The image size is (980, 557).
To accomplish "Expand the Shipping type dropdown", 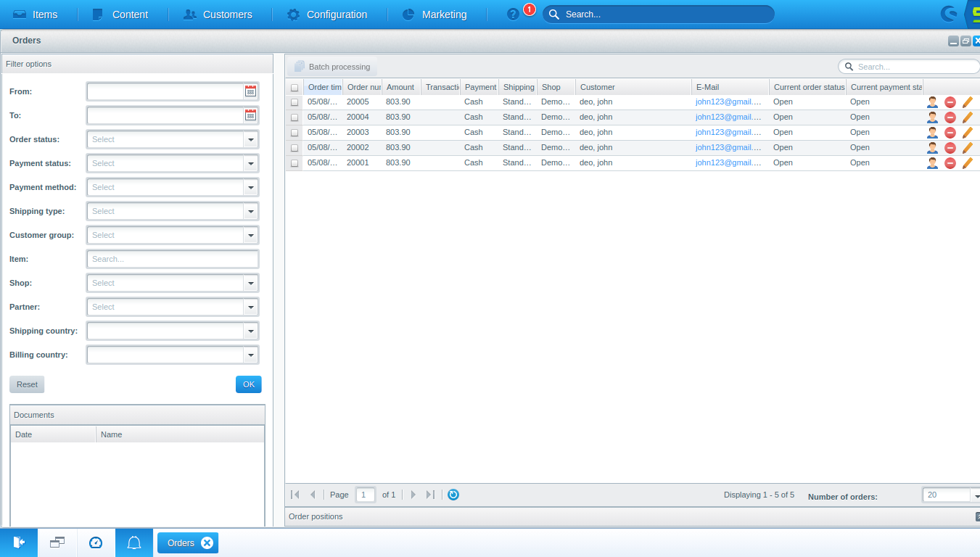I will [x=251, y=211].
